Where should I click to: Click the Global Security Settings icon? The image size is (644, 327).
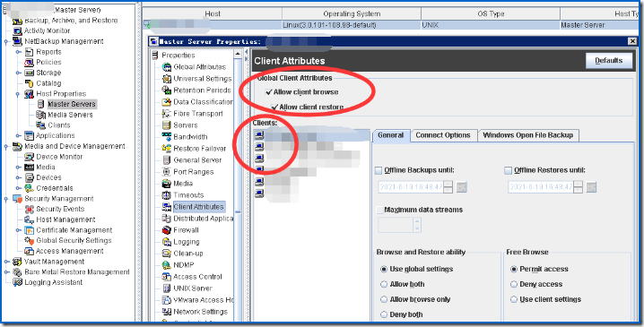pyautogui.click(x=30, y=241)
